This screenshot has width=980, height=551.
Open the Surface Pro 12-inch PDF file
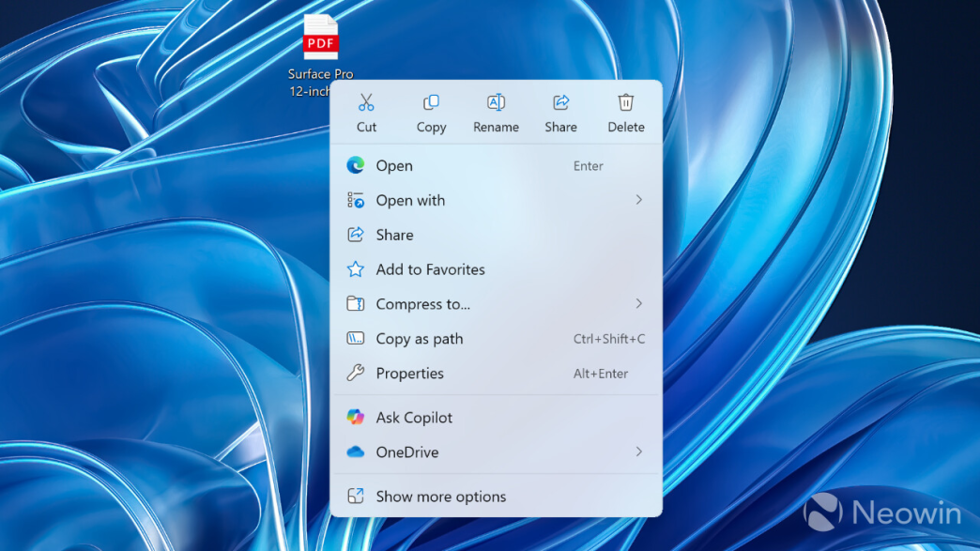pyautogui.click(x=320, y=40)
